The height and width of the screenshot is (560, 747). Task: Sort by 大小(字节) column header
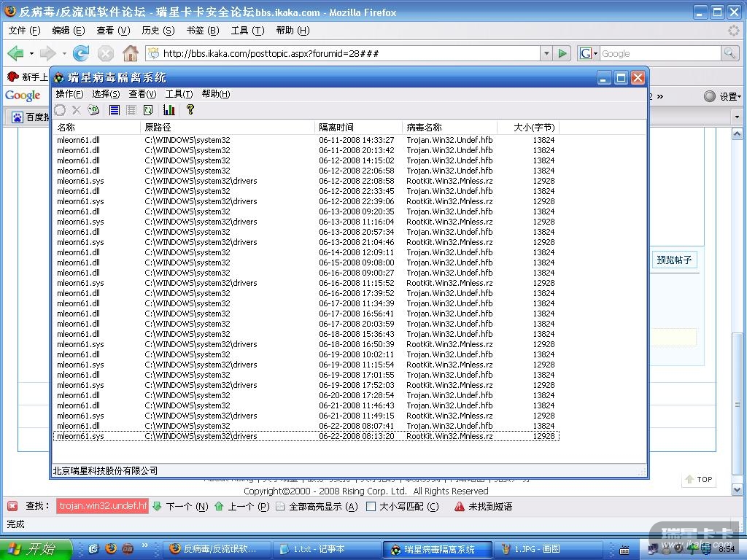pyautogui.click(x=528, y=127)
